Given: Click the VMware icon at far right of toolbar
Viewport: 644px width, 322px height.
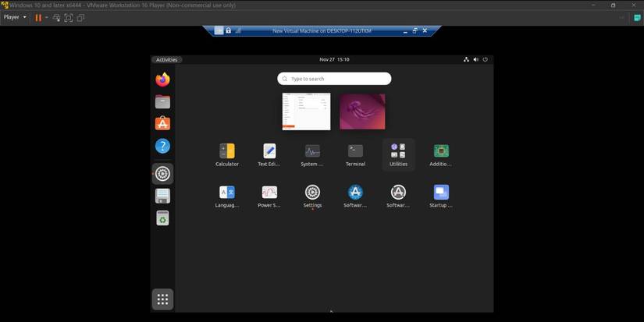Looking at the screenshot, I should click(638, 18).
